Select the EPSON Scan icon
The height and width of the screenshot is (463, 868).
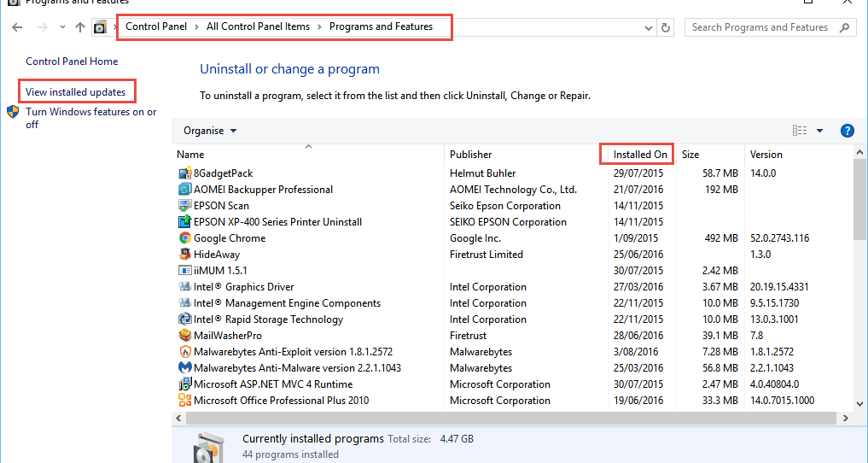click(x=185, y=206)
